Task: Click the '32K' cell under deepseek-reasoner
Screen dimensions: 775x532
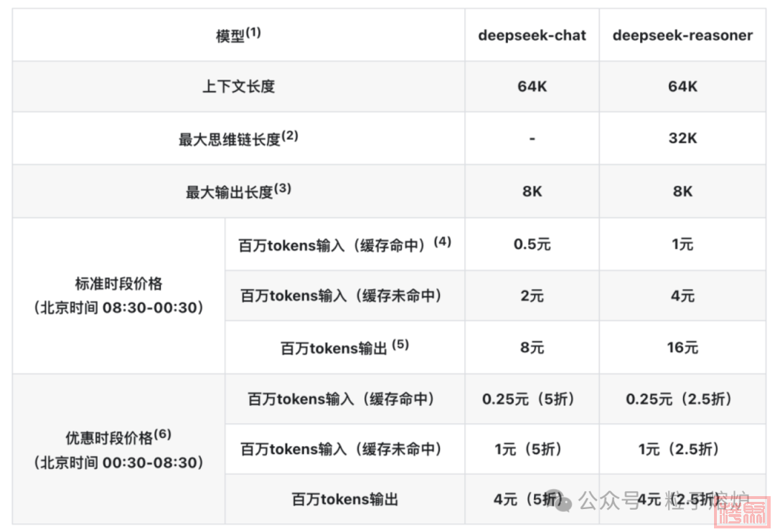Action: (x=682, y=138)
